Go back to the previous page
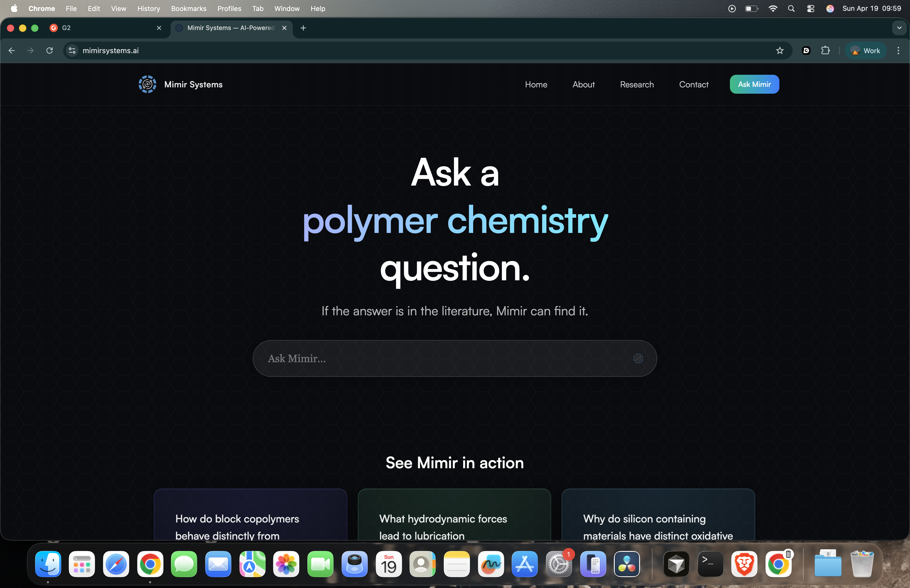 click(12, 50)
